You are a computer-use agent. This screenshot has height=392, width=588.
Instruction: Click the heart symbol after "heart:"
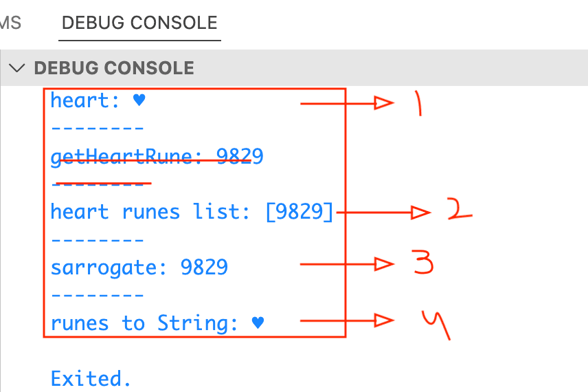pos(139,101)
